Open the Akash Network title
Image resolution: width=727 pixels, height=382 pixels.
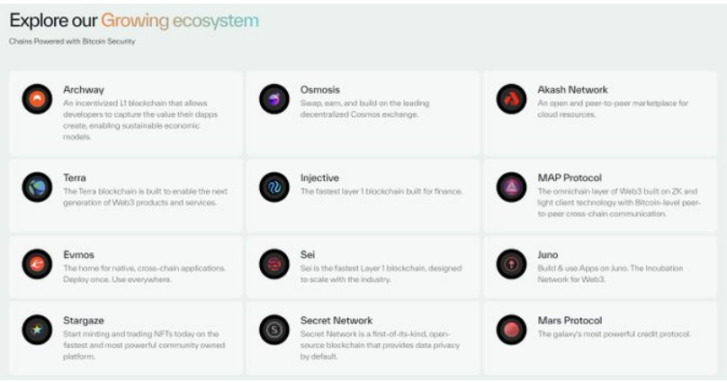[x=572, y=90]
